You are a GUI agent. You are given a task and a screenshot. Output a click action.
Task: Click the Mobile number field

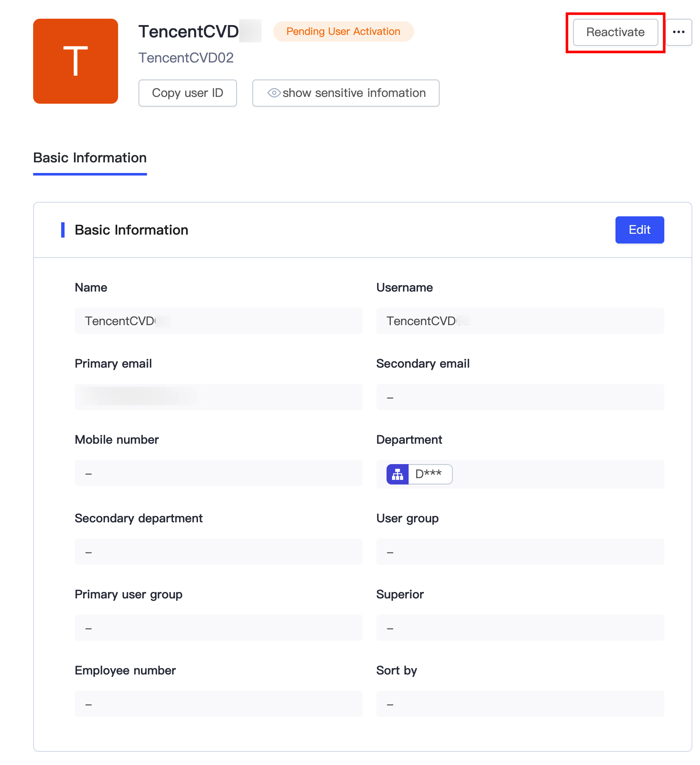click(x=218, y=473)
